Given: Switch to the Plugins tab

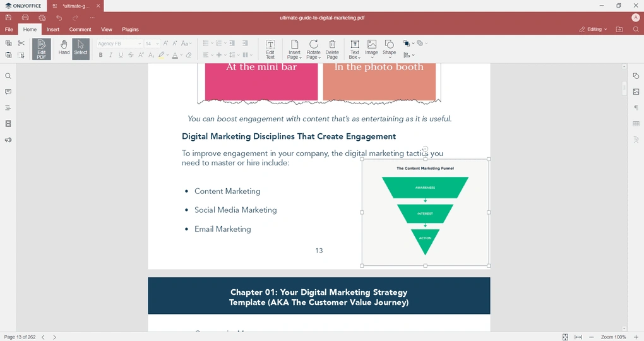Looking at the screenshot, I should (x=130, y=30).
